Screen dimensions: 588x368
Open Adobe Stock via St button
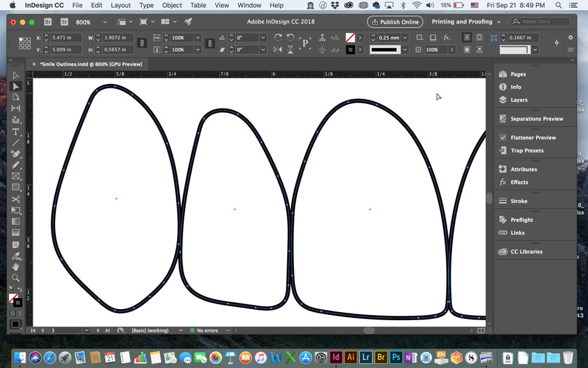pyautogui.click(x=64, y=22)
